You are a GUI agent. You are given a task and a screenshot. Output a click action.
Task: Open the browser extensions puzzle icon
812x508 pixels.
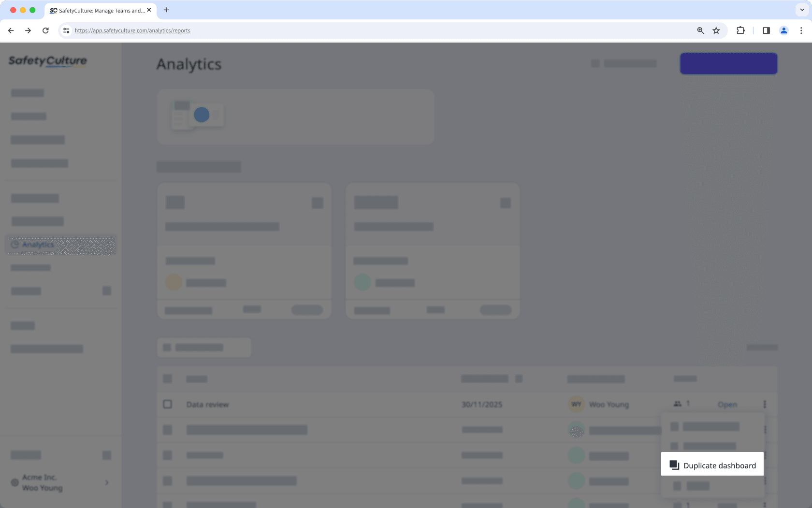(740, 30)
